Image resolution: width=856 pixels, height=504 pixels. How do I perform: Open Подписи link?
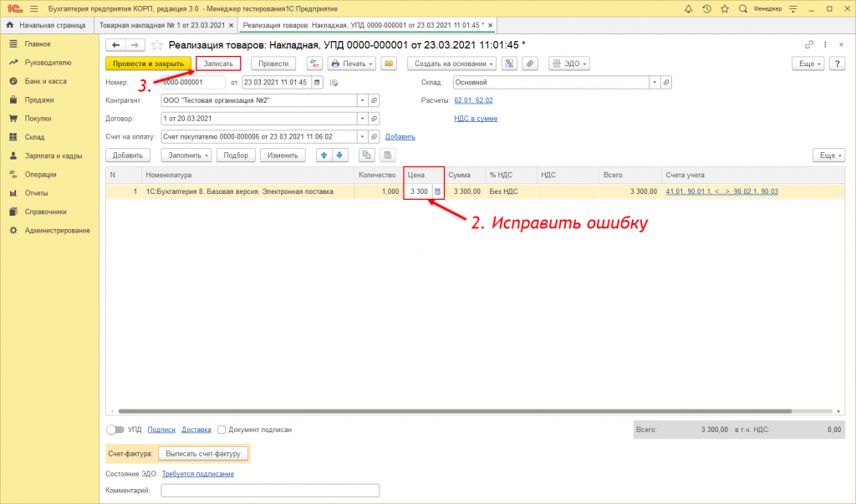coord(161,430)
